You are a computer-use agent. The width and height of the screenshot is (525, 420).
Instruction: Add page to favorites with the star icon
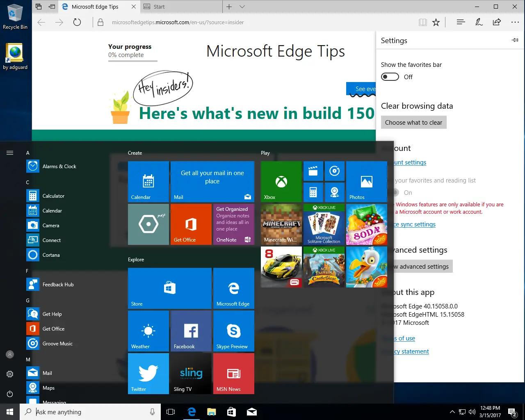436,22
